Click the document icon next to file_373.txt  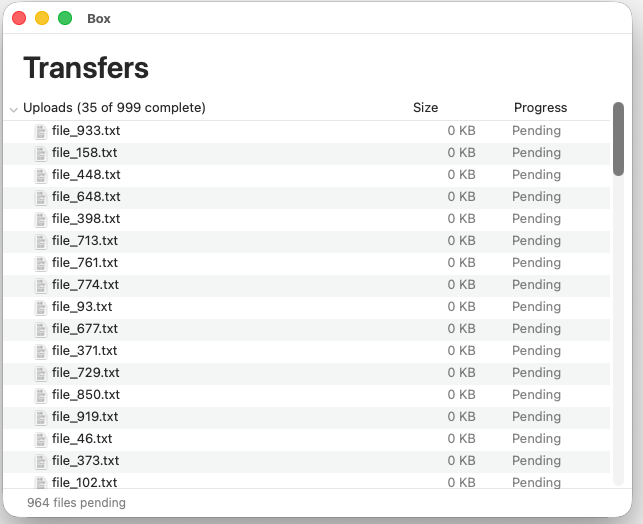[41, 462]
